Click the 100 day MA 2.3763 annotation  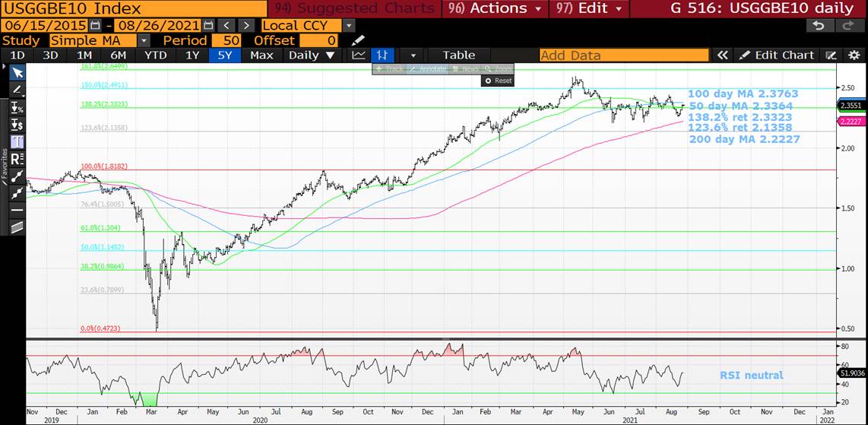[743, 94]
